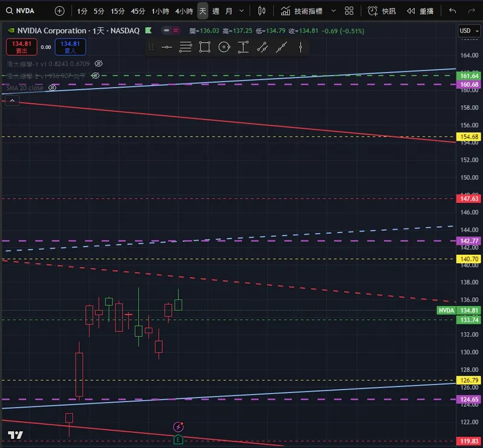The width and height of the screenshot is (483, 448).
Task: Switch to the 15分 timeframe
Action: 118,11
